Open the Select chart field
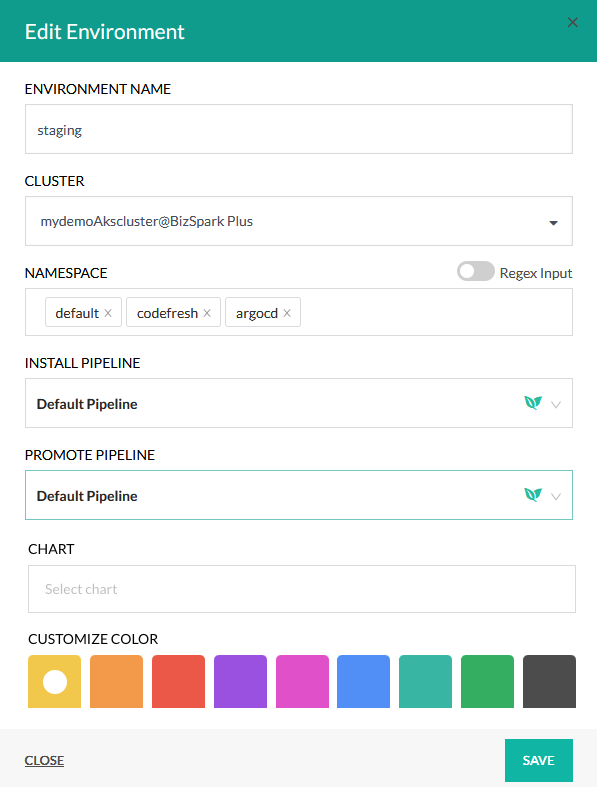 [302, 589]
